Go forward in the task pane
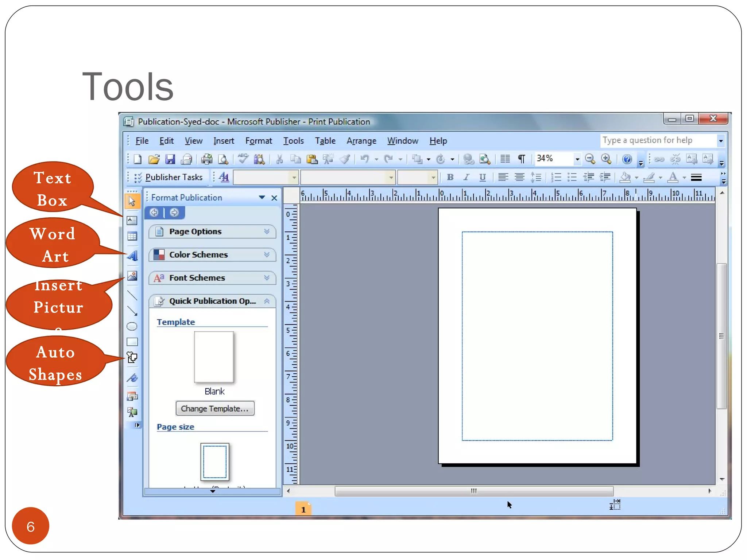The width and height of the screenshot is (747, 560). click(x=174, y=213)
